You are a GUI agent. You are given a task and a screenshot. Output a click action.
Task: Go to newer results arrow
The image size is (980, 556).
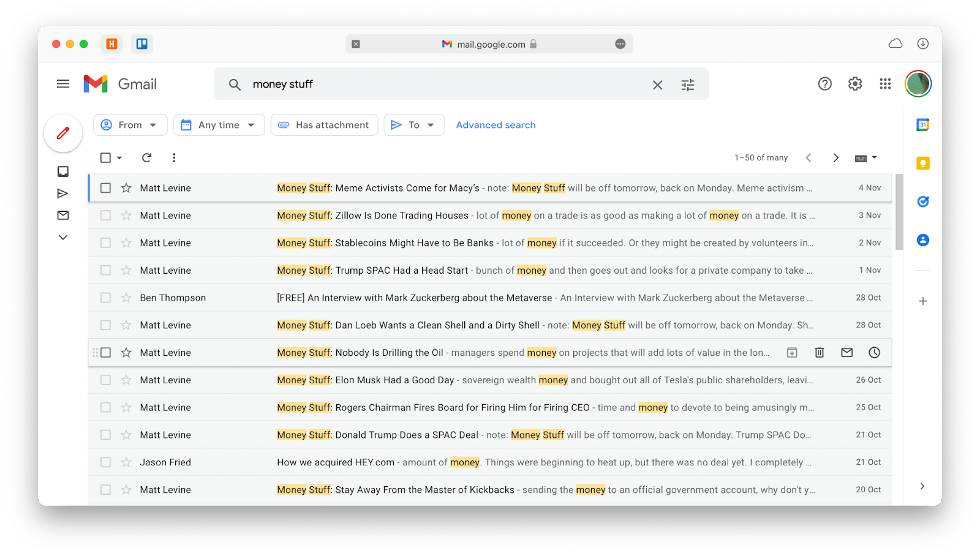[x=809, y=158]
